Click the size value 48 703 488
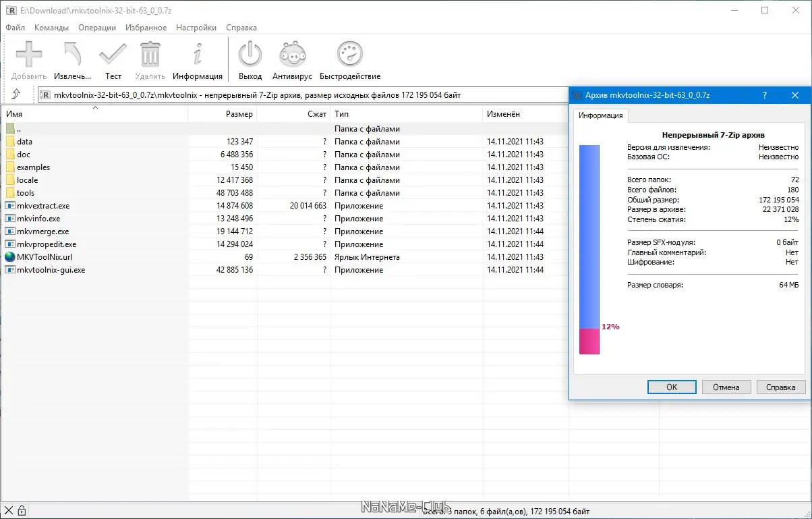The image size is (812, 519). (x=235, y=193)
